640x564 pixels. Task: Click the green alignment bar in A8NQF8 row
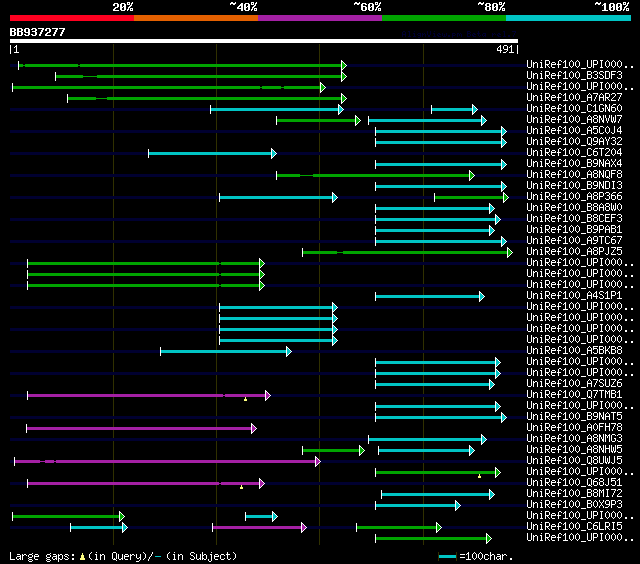[376, 175]
